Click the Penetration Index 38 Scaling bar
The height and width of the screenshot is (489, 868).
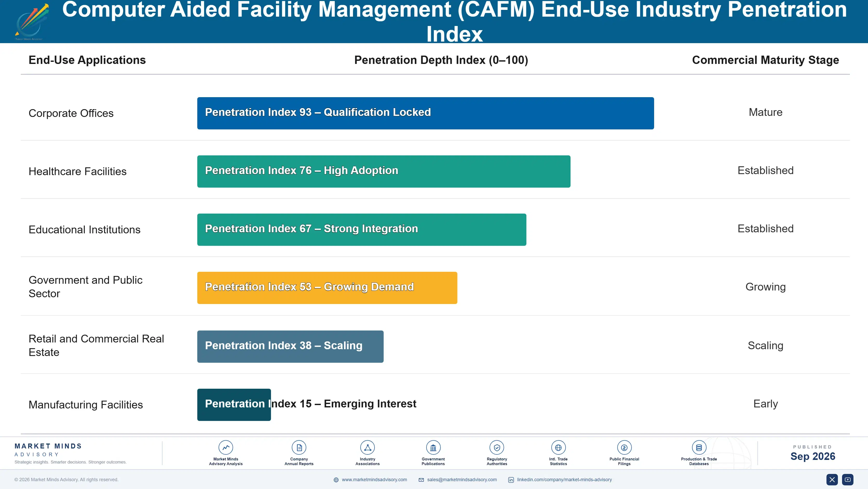point(290,346)
